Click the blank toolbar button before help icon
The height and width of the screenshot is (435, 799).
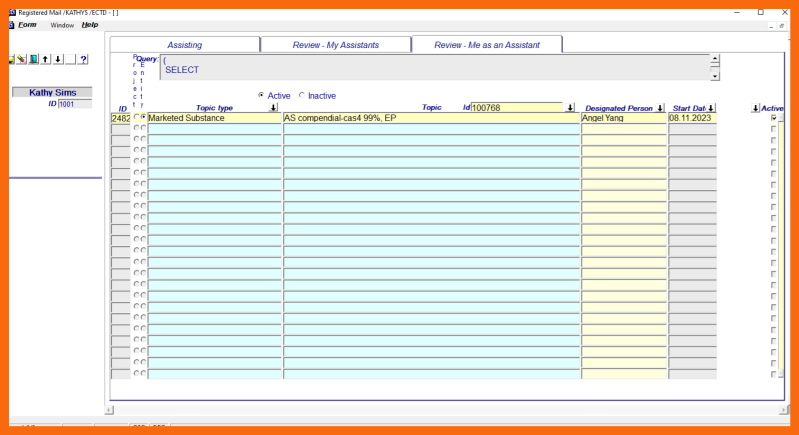coord(70,60)
